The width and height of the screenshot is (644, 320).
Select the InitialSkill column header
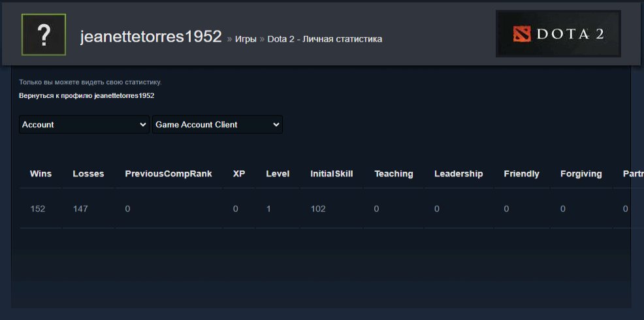coord(331,174)
